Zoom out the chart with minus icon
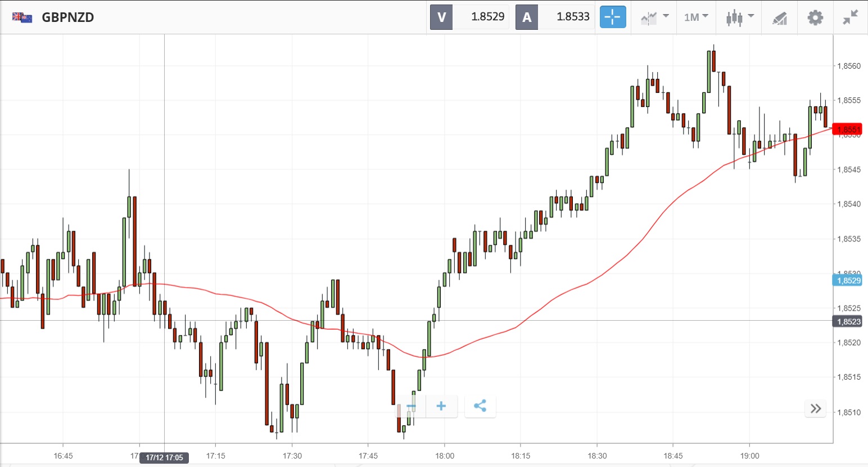The image size is (868, 467). click(x=412, y=406)
